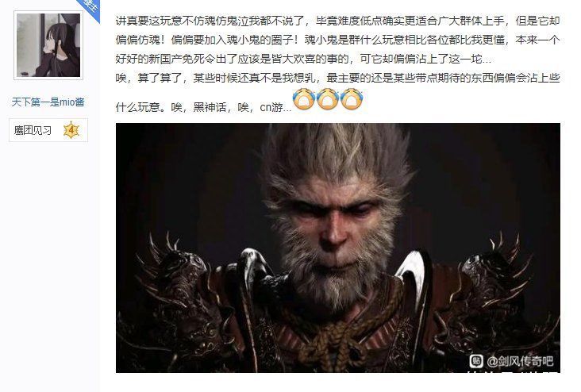Click the text line starting 唉，算了算了
This screenshot has width=581, height=392.
point(337,79)
